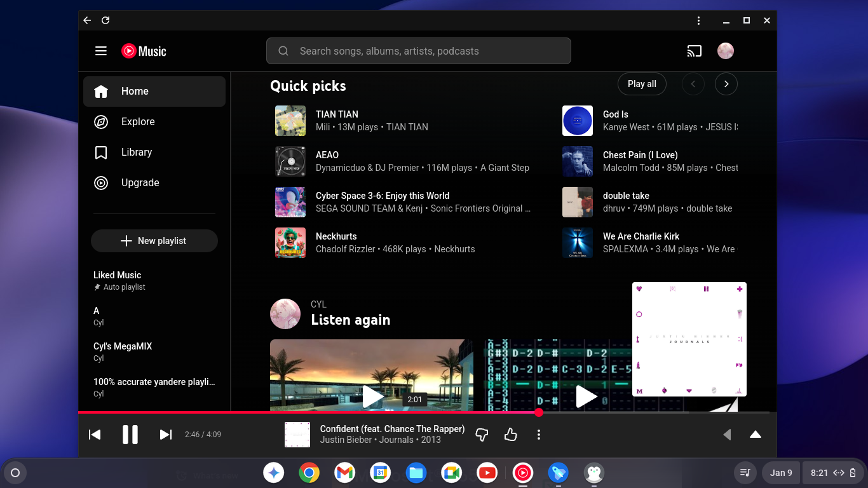Viewport: 868px width, 488px height.
Task: Open the account profile avatar
Action: [x=726, y=51]
